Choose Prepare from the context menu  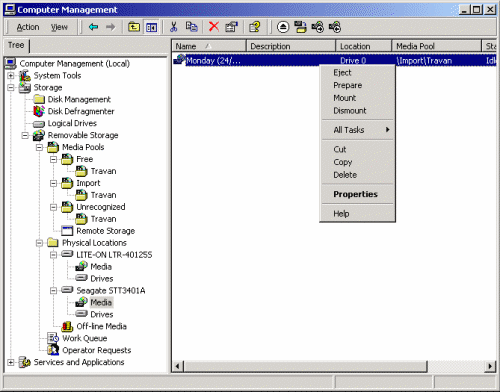(357, 85)
